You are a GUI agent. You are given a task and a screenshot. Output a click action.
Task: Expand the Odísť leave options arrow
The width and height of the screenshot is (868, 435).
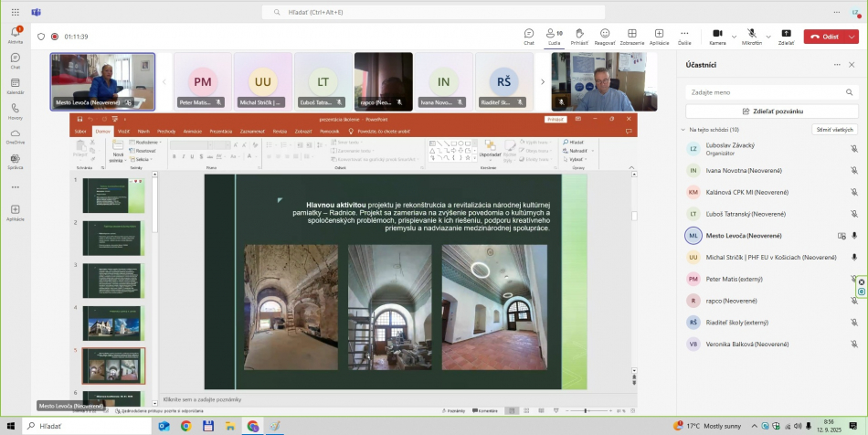tap(852, 37)
